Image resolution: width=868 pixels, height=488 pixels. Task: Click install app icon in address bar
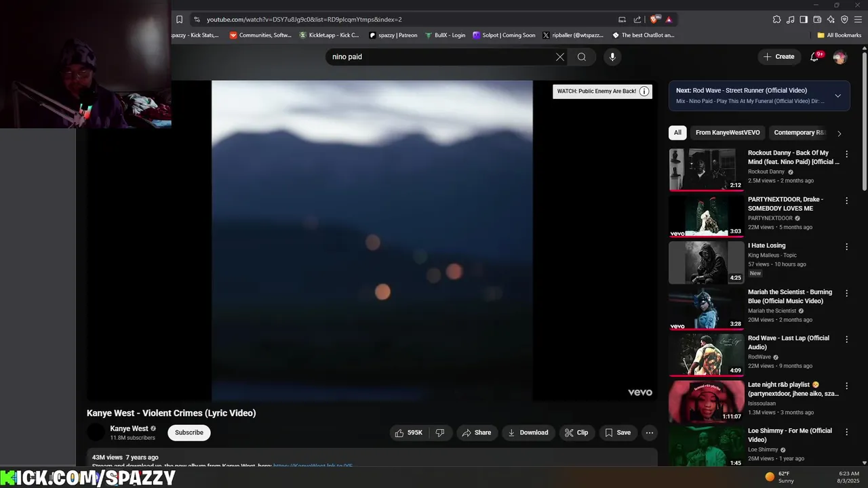click(622, 20)
